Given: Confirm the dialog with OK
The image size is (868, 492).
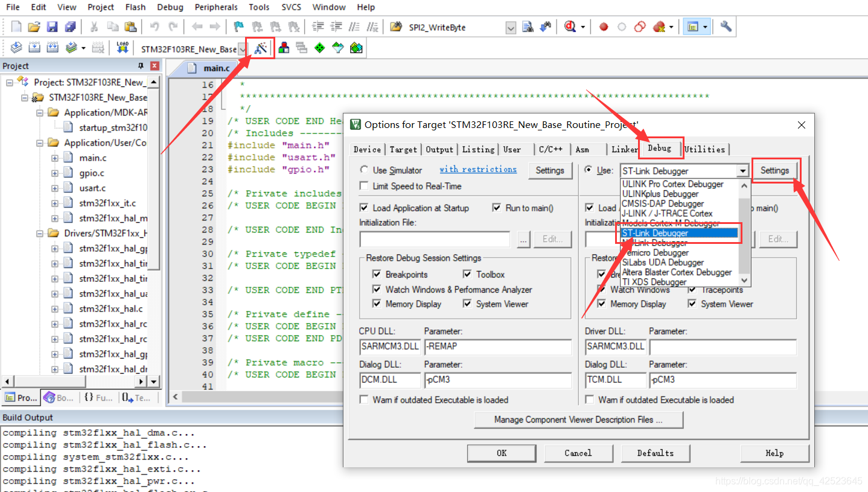Looking at the screenshot, I should click(502, 453).
